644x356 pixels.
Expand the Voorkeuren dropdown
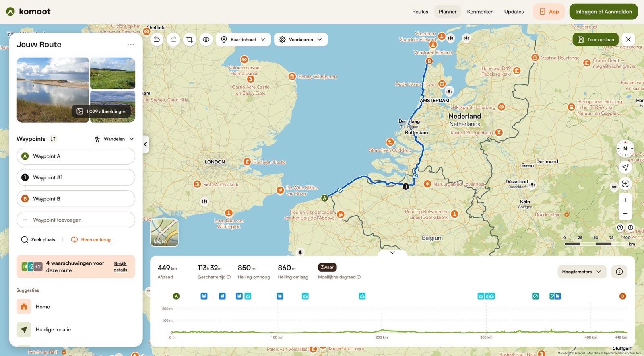tap(301, 39)
